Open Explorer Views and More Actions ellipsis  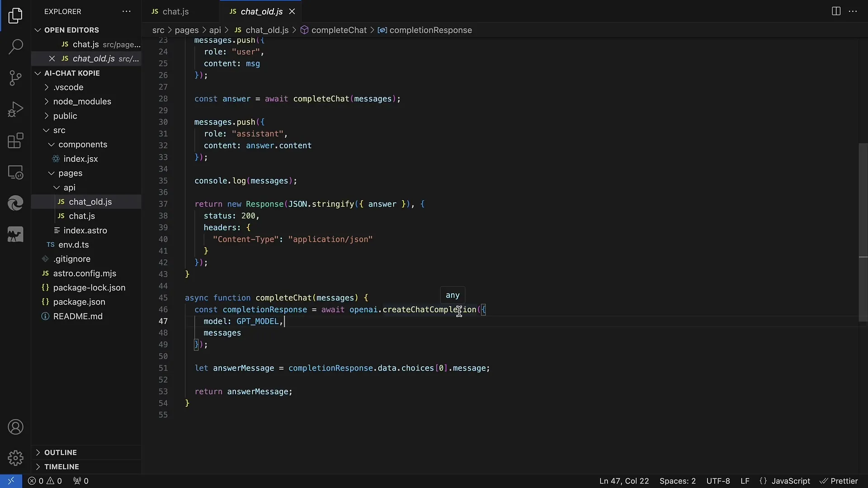point(127,11)
